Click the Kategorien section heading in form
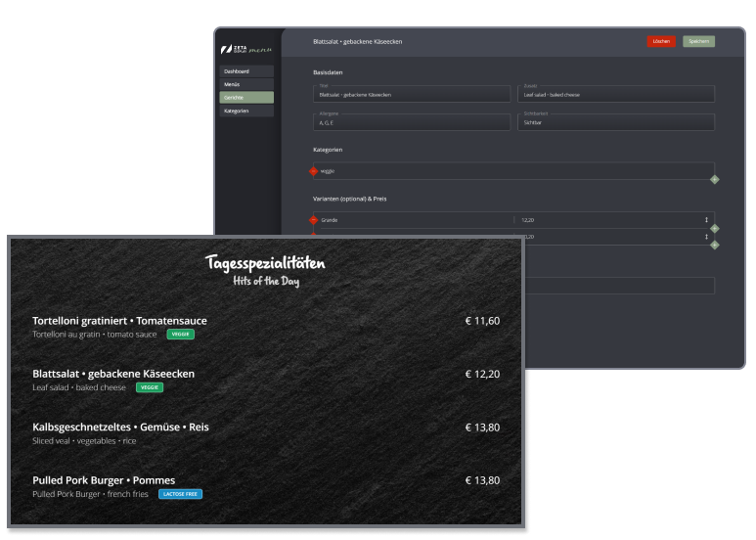This screenshot has width=756, height=540. [x=328, y=150]
